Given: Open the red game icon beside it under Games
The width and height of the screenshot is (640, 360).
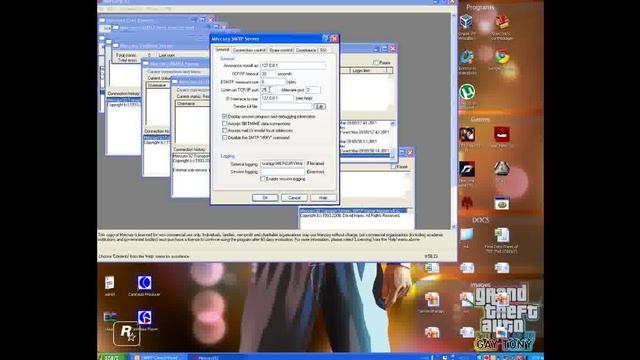Looking at the screenshot, I should tap(502, 134).
